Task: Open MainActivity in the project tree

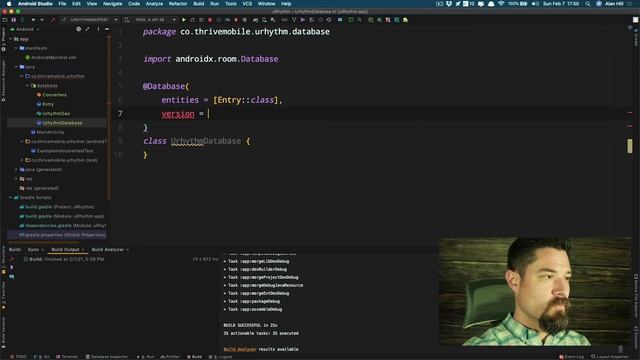Action: pyautogui.click(x=48, y=132)
